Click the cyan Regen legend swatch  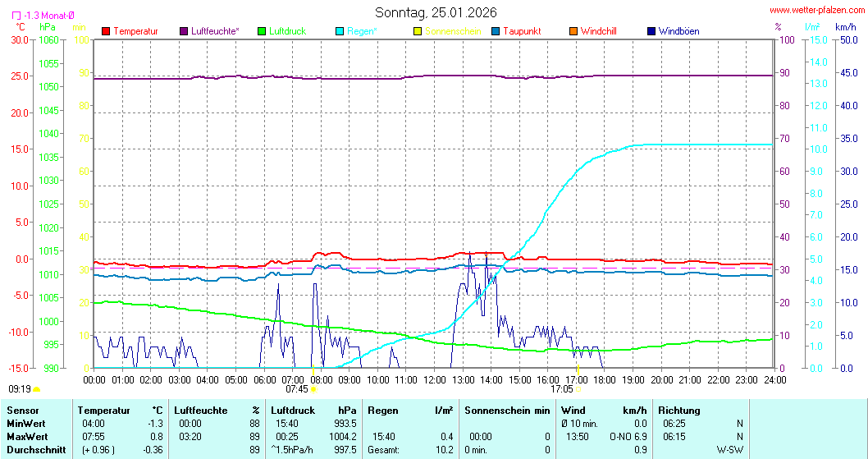point(340,31)
